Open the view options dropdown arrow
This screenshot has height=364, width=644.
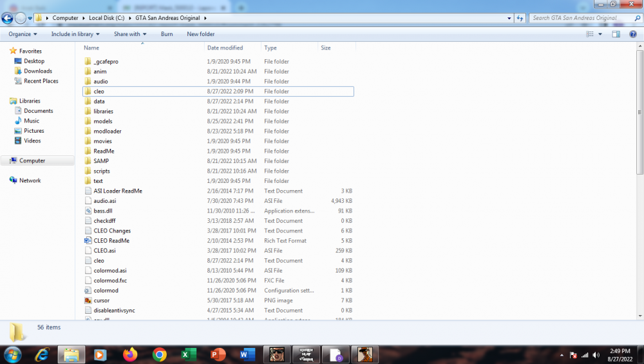[x=600, y=34]
